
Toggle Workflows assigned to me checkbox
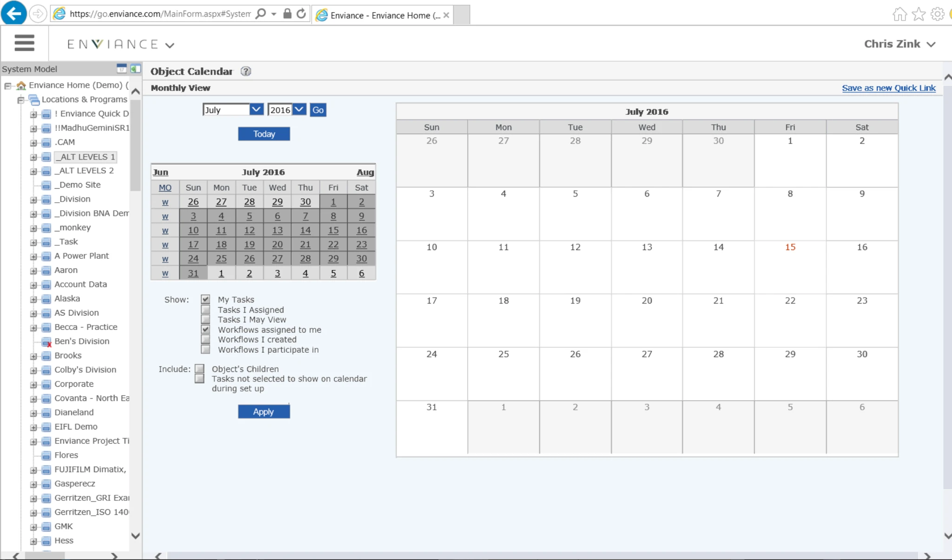(205, 329)
